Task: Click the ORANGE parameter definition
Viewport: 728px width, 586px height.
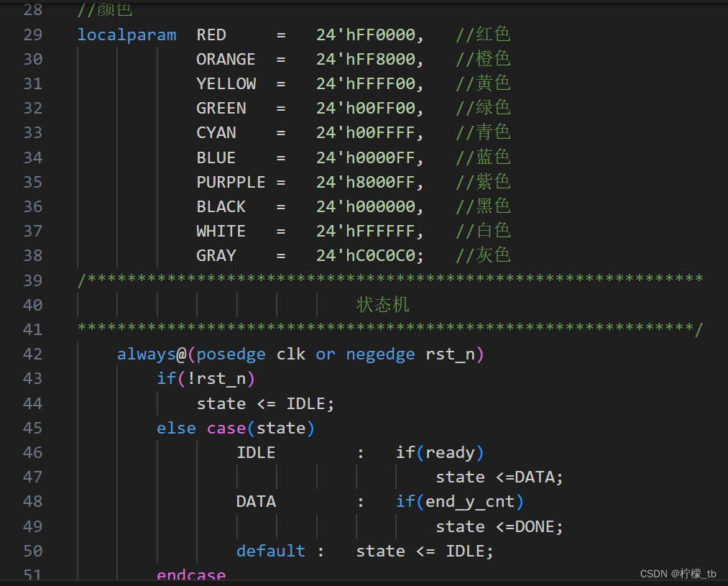Action: 226,59
